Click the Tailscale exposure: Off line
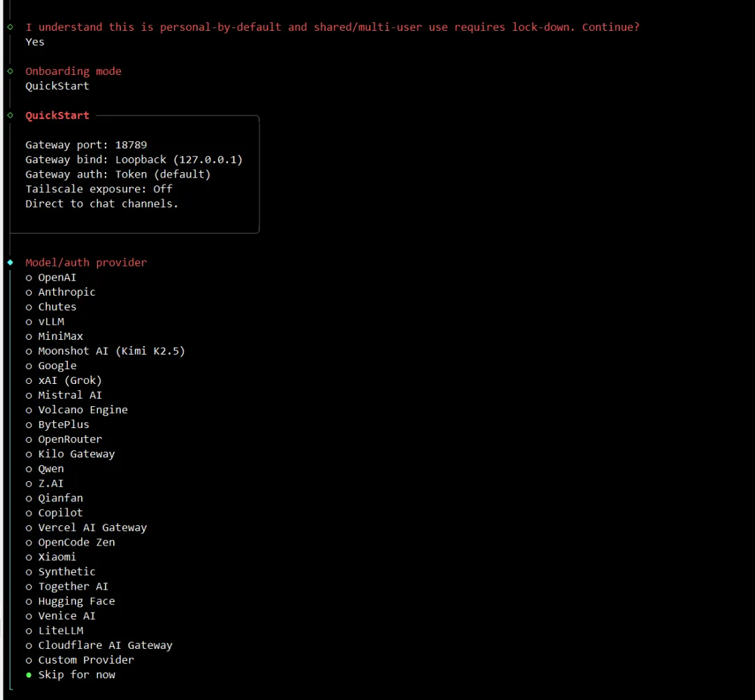 [99, 189]
